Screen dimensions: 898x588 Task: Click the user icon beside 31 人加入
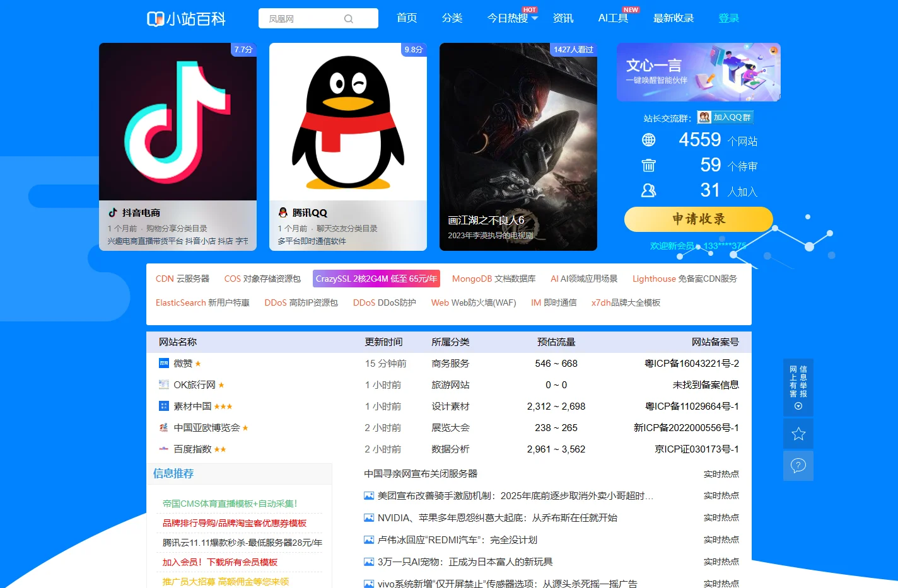pyautogui.click(x=648, y=190)
